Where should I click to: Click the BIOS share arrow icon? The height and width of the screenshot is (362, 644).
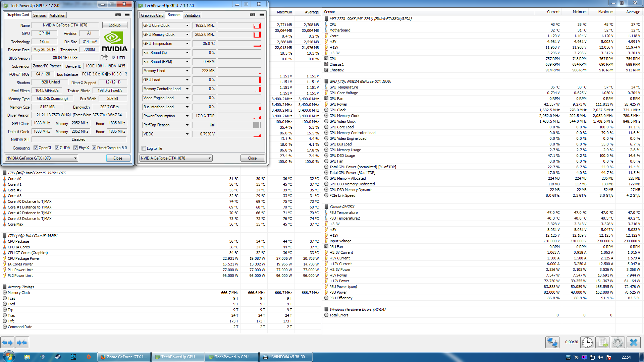(104, 58)
